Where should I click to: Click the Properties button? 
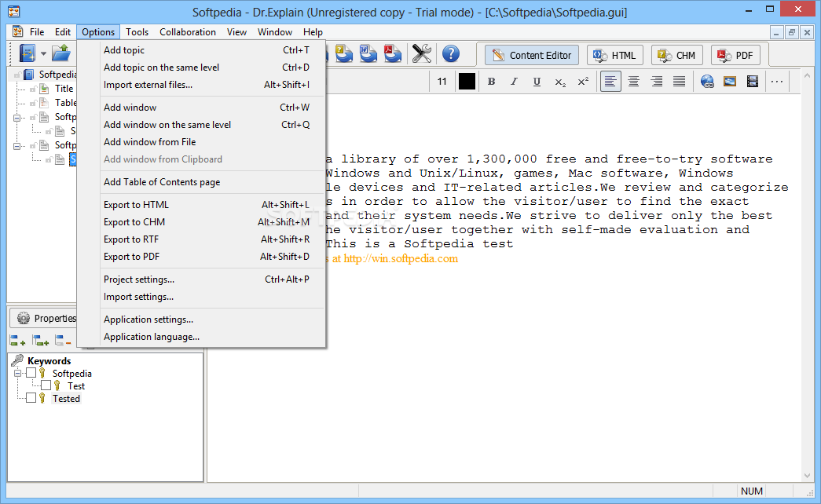coord(45,318)
